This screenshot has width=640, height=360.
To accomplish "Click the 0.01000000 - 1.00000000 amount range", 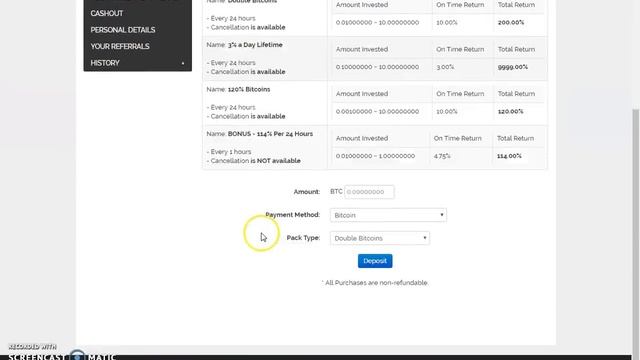I will (375, 156).
